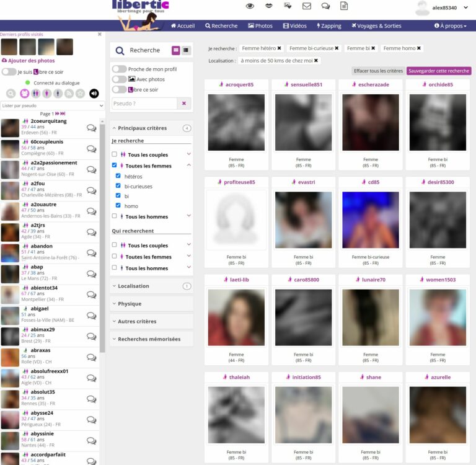The image size is (476, 465).
Task: Open the 'Lister par pseudo' dropdown
Action: tap(53, 106)
